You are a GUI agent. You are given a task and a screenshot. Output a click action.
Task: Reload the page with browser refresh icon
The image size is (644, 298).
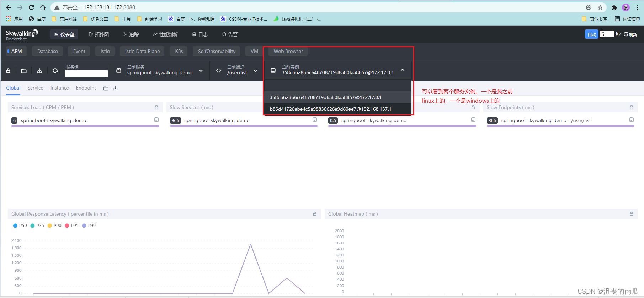(x=31, y=7)
